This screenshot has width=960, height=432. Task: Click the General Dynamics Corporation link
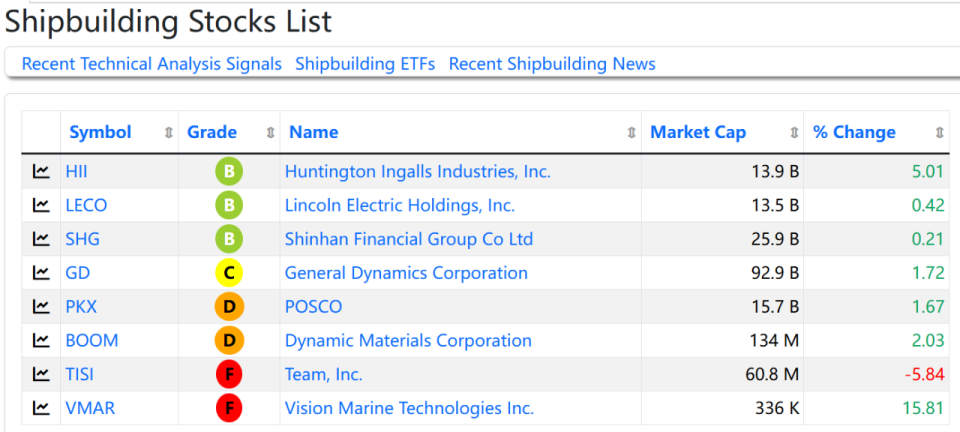(x=406, y=273)
